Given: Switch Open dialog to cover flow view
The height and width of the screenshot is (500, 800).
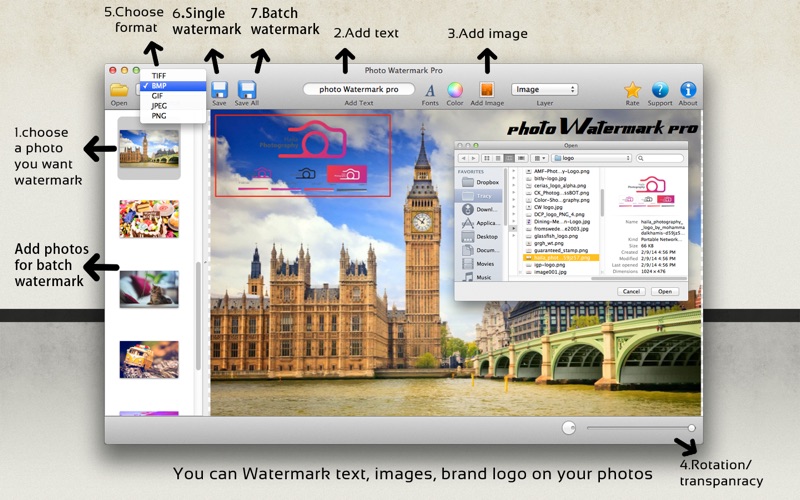Looking at the screenshot, I should [521, 158].
